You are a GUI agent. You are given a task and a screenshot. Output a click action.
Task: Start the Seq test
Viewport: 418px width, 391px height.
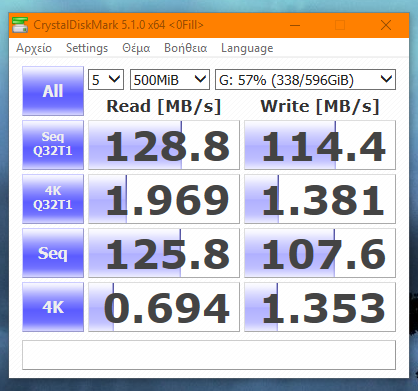pyautogui.click(x=53, y=253)
